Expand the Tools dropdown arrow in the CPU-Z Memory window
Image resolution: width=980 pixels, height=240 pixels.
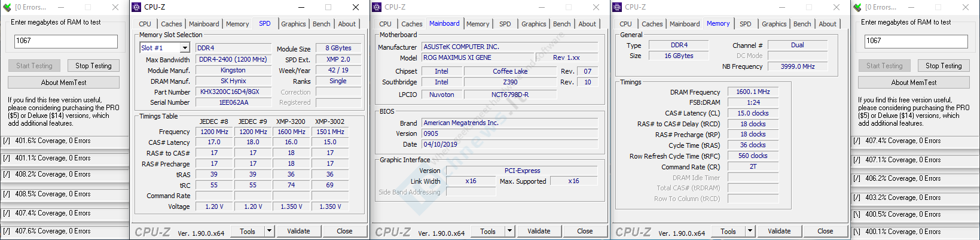(750, 231)
